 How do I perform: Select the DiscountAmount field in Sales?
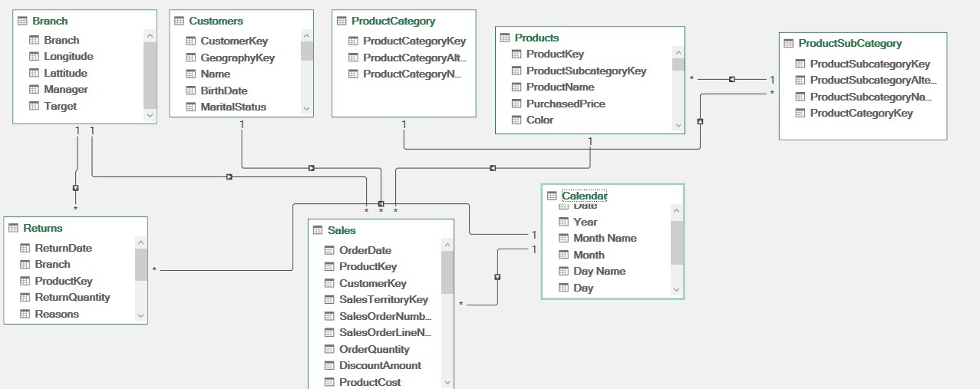point(381,366)
